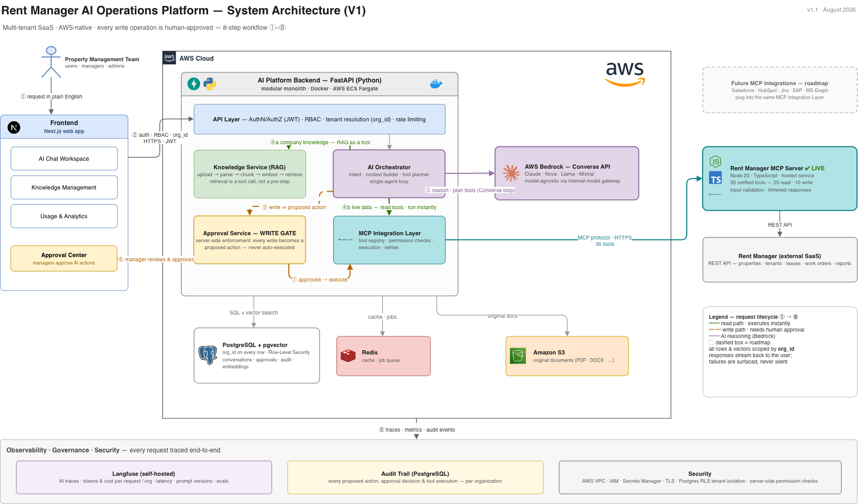Select the Security box in governance panel
The height and width of the screenshot is (504, 858).
700,477
